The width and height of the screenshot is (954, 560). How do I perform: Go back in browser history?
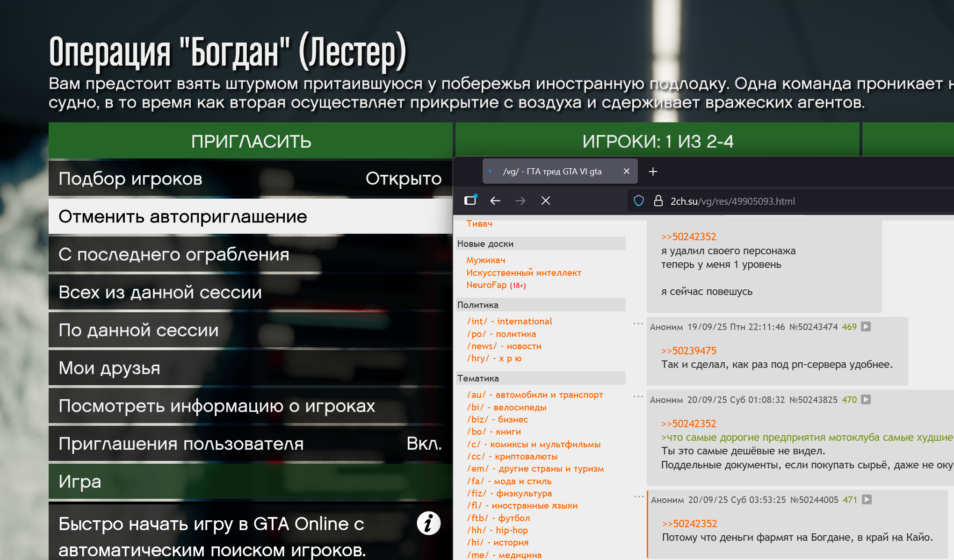pos(495,201)
